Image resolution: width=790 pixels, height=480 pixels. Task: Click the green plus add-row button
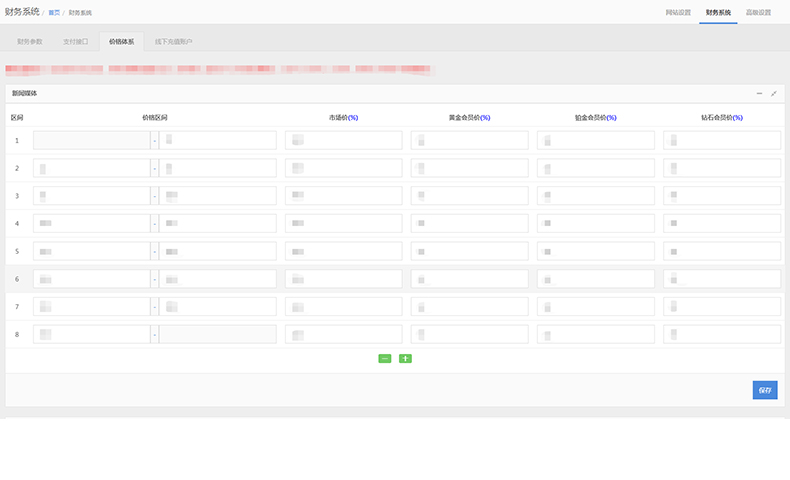[x=405, y=358]
